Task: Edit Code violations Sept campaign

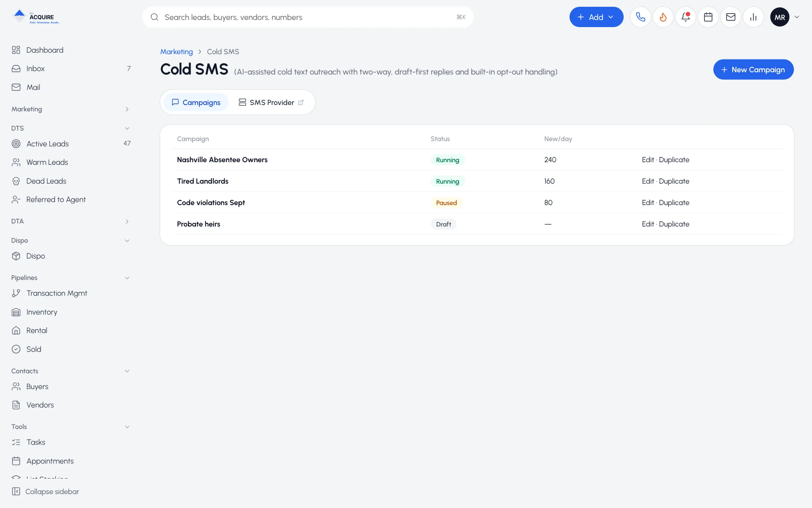Action: pos(648,202)
